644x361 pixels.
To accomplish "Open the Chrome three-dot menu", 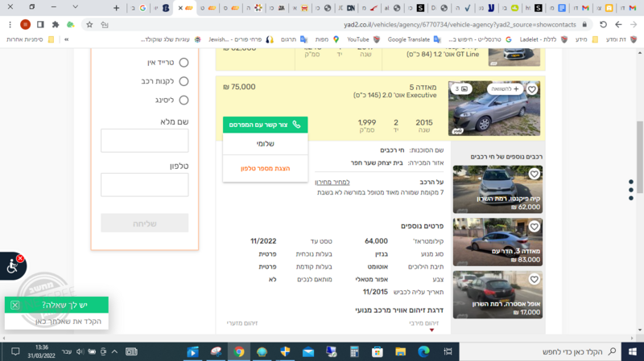I will (x=10, y=25).
